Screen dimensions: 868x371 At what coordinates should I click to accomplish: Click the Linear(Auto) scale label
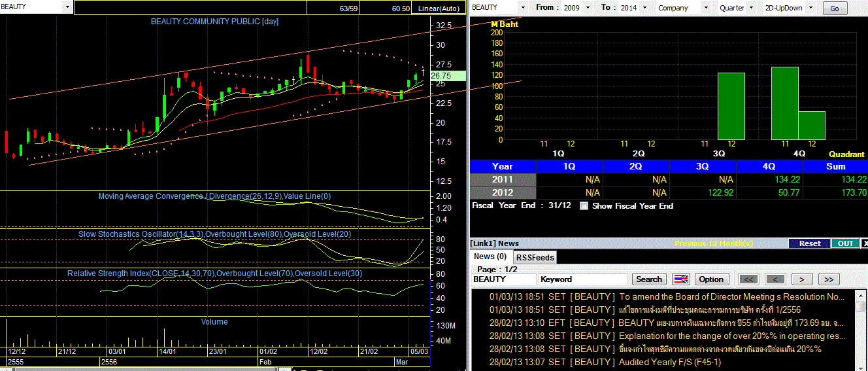(x=439, y=9)
